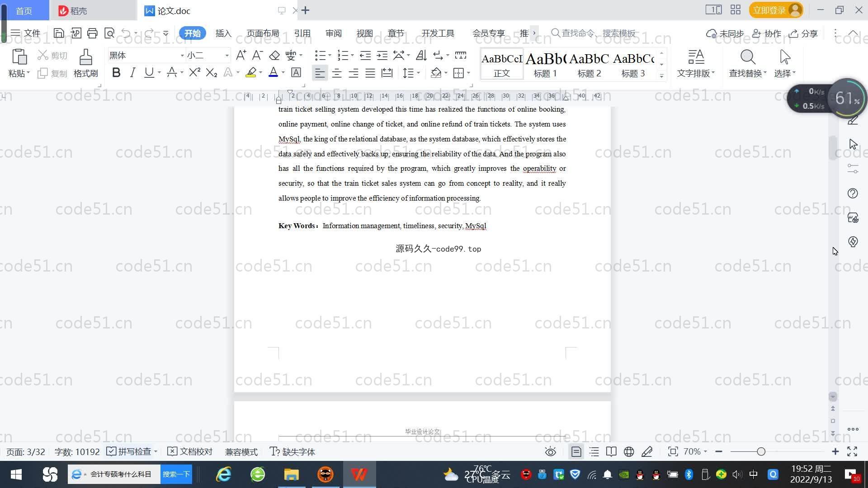Click 缺失字体 missing fonts in status bar
The width and height of the screenshot is (868, 488).
coord(292,451)
